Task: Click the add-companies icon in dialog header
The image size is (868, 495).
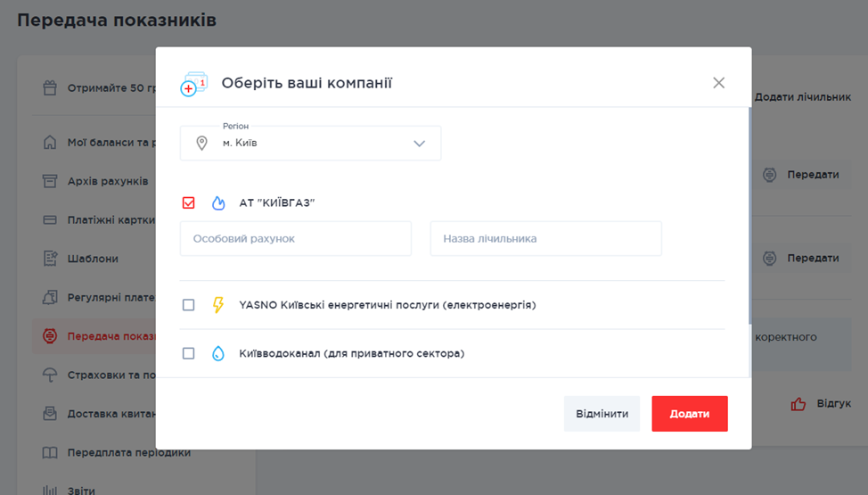Action: tap(193, 83)
